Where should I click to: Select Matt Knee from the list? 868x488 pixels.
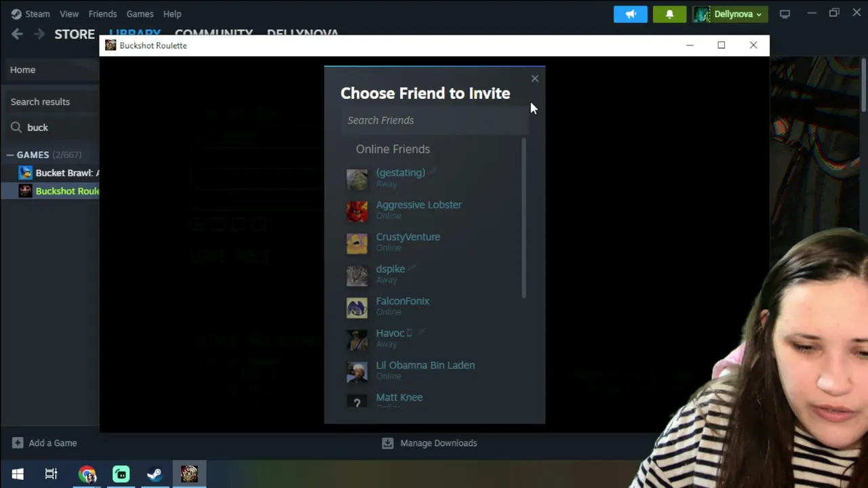point(399,397)
